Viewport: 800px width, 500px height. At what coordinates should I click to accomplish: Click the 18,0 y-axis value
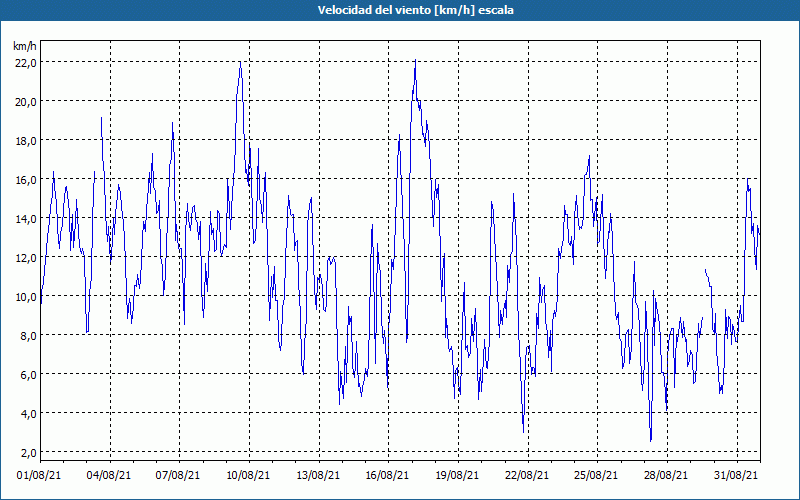[25, 141]
